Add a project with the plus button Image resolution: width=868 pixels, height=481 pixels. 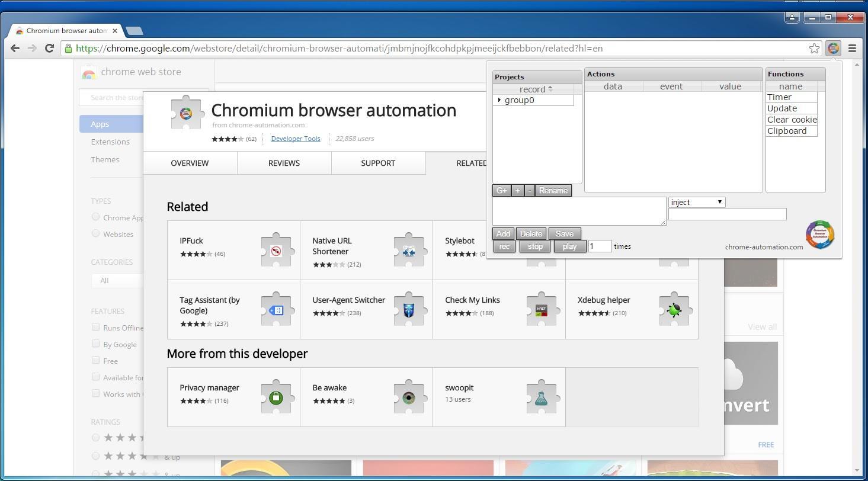[x=517, y=190]
